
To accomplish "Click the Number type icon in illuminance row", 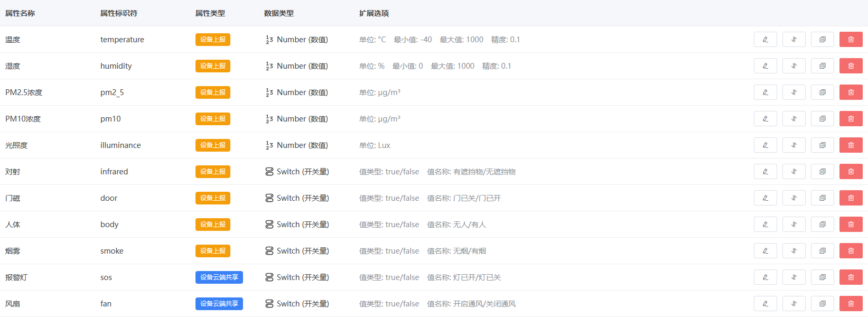I will click(x=269, y=145).
